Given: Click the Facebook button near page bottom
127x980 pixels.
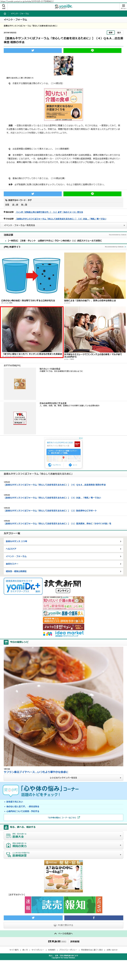Looking at the screenshot, I should pyautogui.click(x=94, y=917).
